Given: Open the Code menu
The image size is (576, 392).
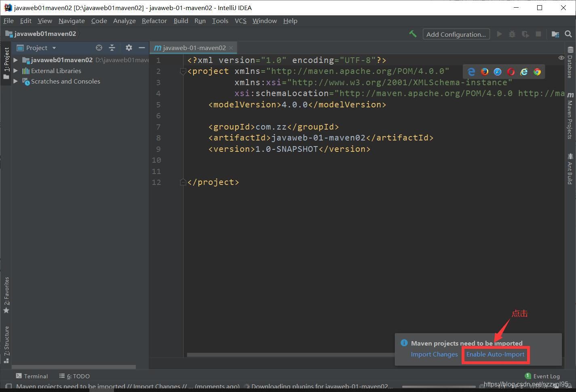Looking at the screenshot, I should 99,21.
